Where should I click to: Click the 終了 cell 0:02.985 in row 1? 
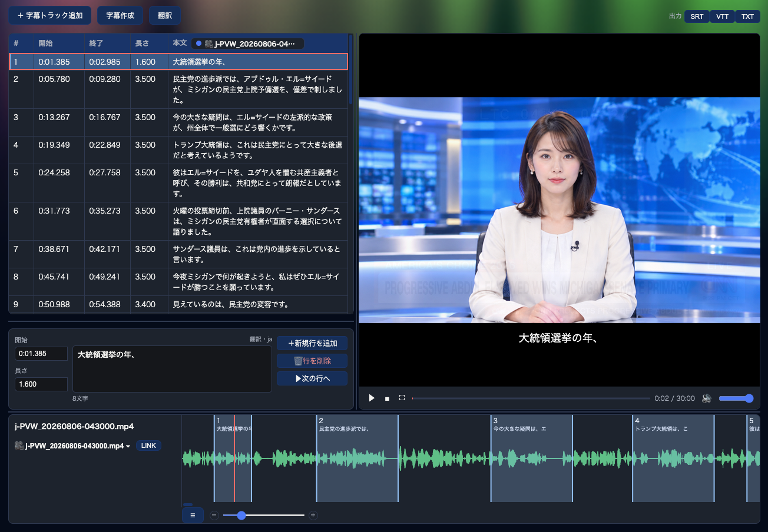point(107,62)
